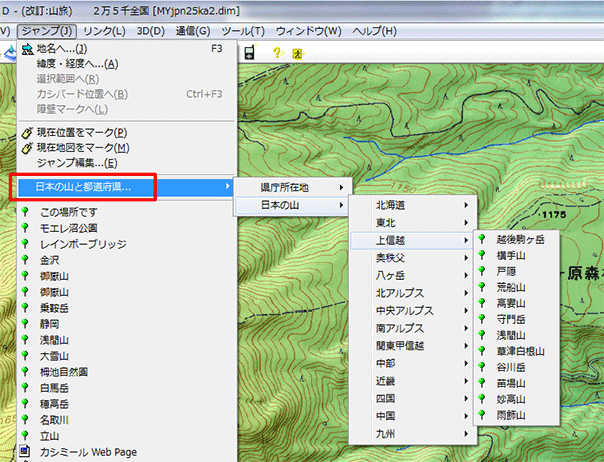This screenshot has width=604, height=462.
Task: Select 緯度・経度へ from the Jump menu
Action: (76, 64)
